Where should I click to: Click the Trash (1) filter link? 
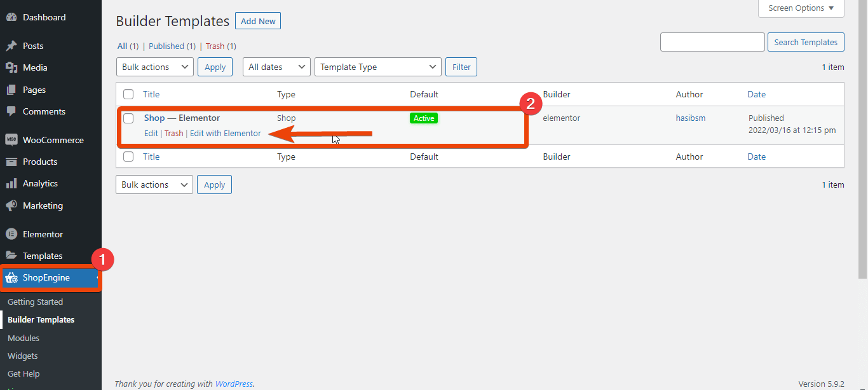(x=221, y=46)
